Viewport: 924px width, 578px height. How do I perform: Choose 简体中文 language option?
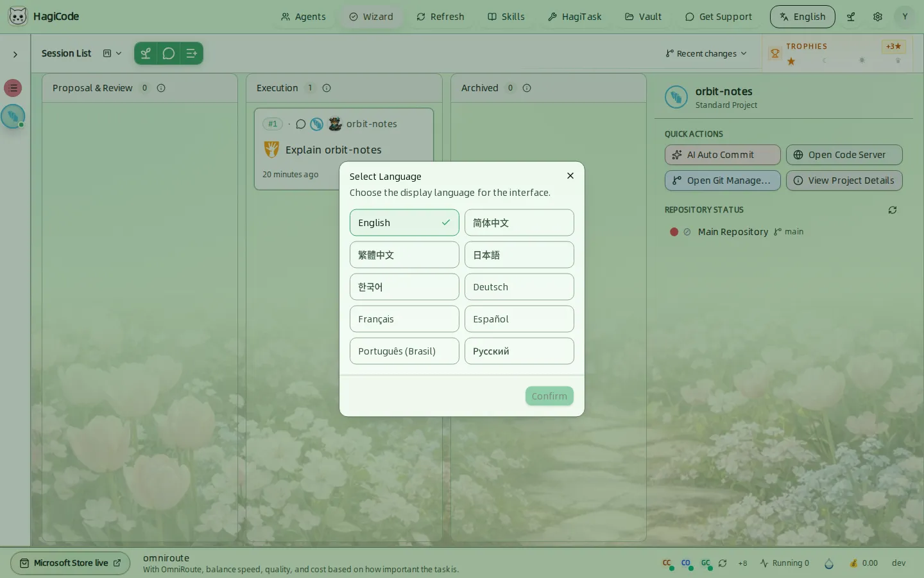[519, 223]
